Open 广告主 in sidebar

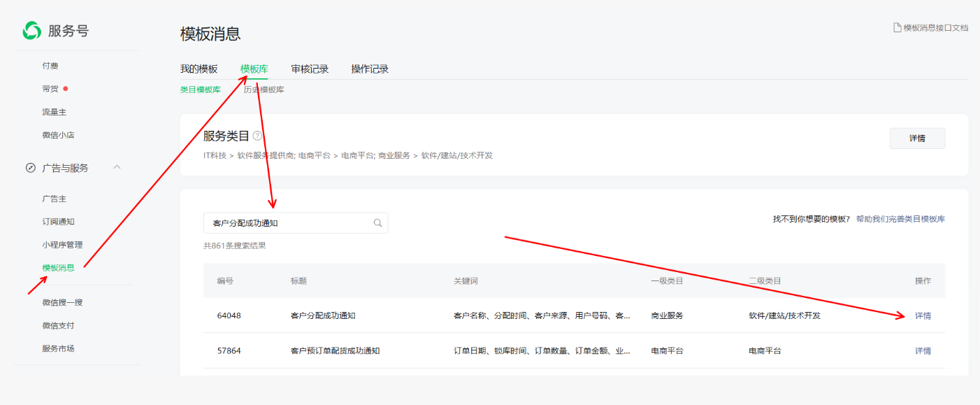pos(55,199)
